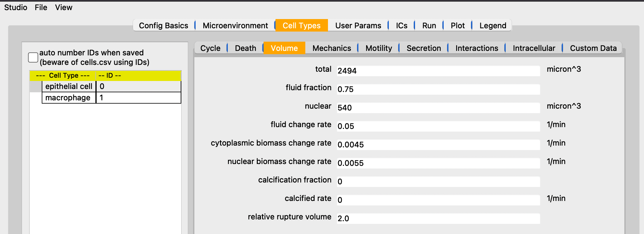Open the File menu
The image size is (644, 234).
coord(41,7)
